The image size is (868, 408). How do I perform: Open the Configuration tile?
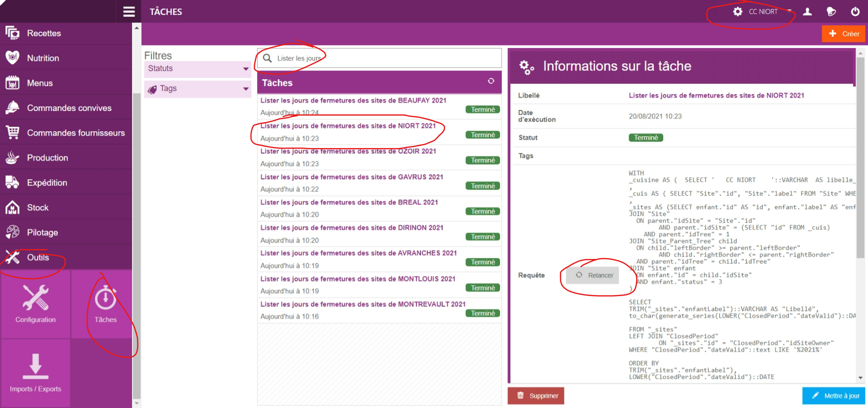(36, 304)
